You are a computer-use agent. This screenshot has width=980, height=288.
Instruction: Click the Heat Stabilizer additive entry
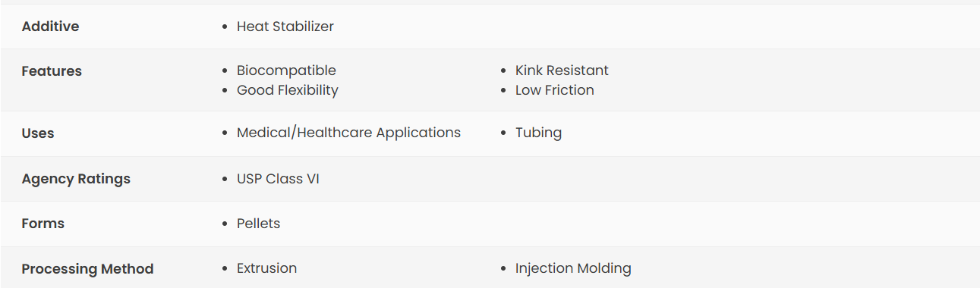(285, 27)
